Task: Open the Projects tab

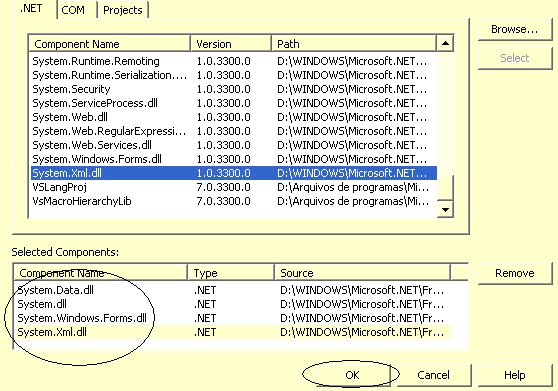Action: click(x=123, y=10)
